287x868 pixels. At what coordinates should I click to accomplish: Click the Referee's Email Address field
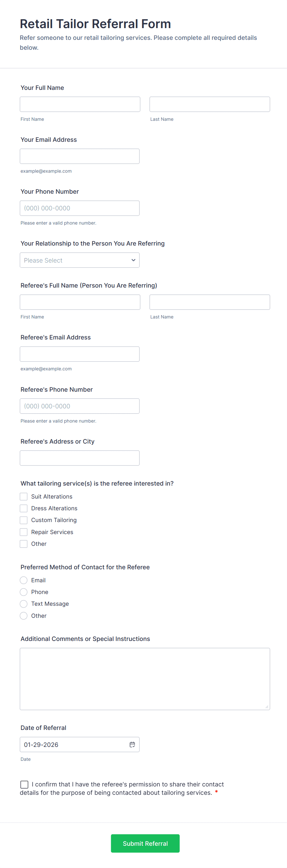pos(79,354)
